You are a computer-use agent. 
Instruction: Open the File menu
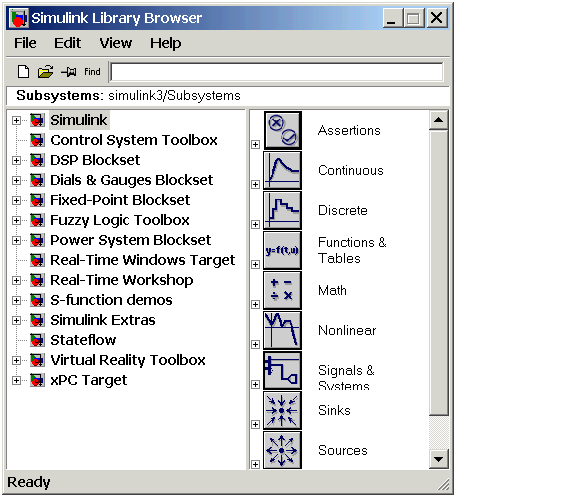[25, 43]
